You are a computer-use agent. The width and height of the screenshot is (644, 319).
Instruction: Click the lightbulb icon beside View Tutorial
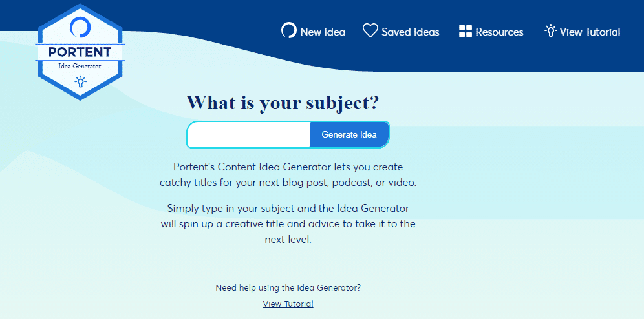click(550, 31)
